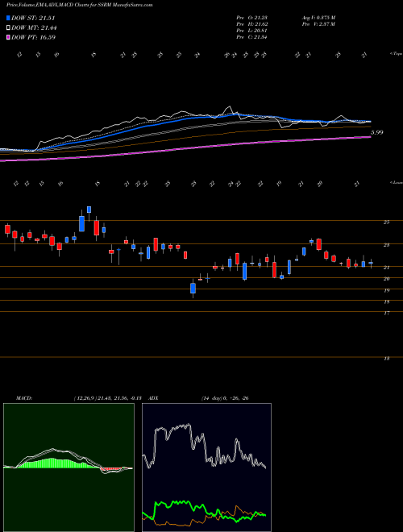Click the 'Pre L: 20.81' low value
The width and height of the screenshot is (403, 532).
pos(251,31)
